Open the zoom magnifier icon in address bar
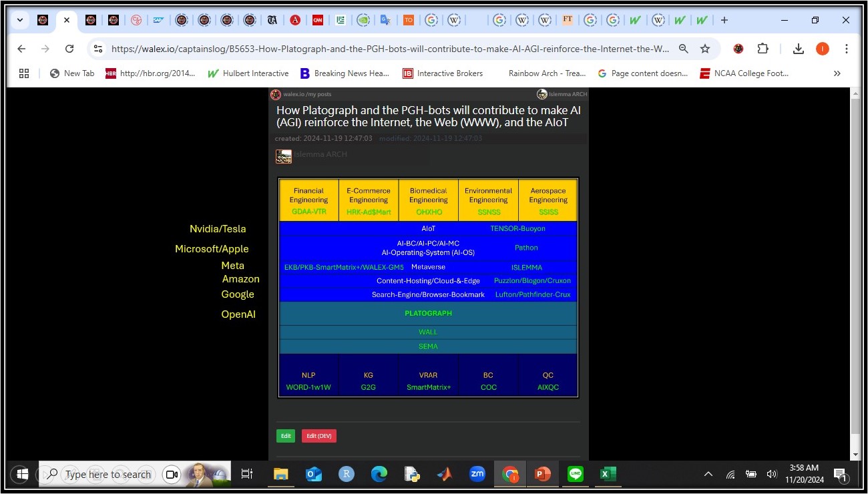The image size is (868, 494). pyautogui.click(x=683, y=49)
